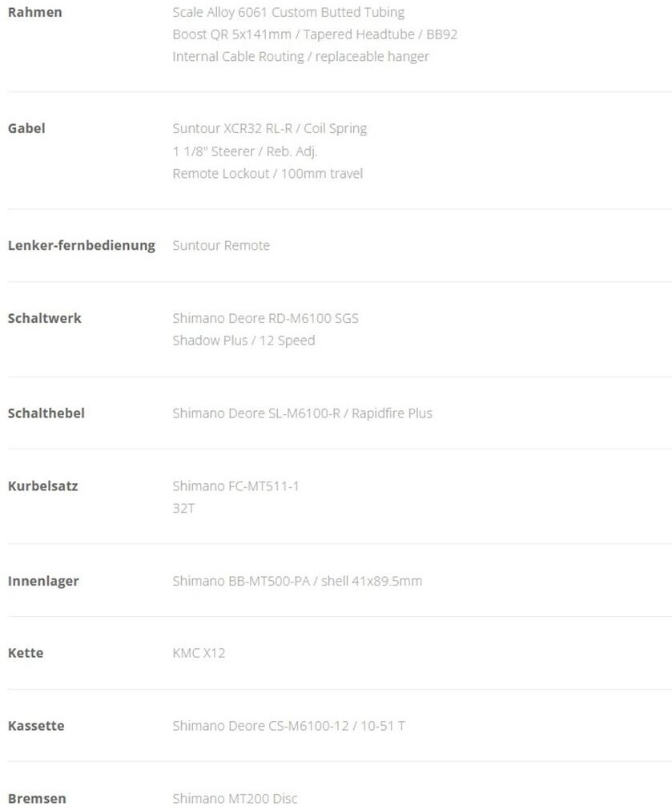Viewport: 672px width, 810px height.
Task: Click the Internal Cable Routing line
Action: (x=300, y=57)
